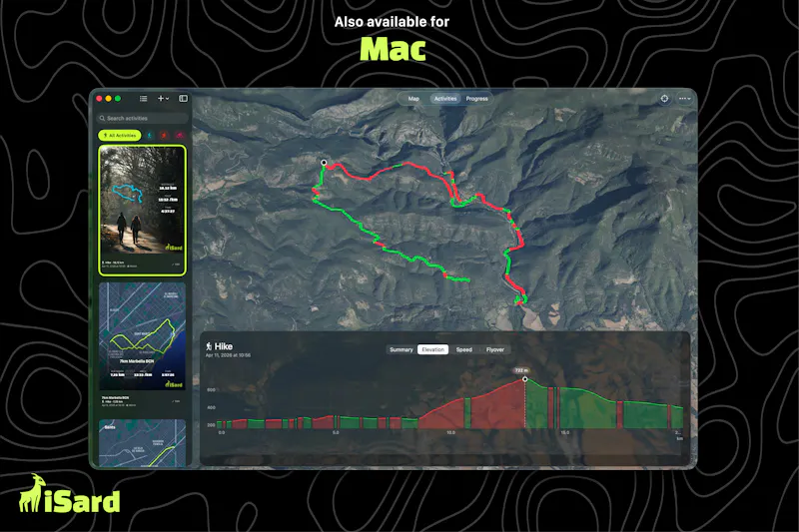Viewport: 799px width, 532px height.
Task: Click the 722 m elevation peak marker
Action: click(x=525, y=379)
